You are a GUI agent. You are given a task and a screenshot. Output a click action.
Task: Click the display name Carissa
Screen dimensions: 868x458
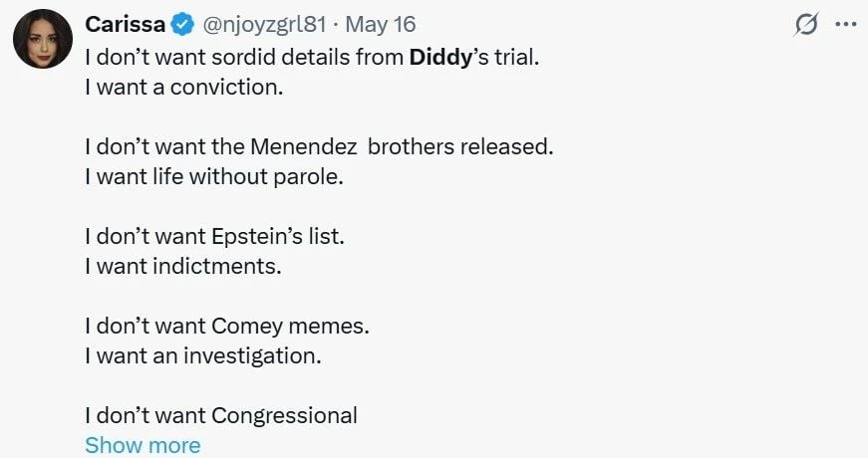click(126, 24)
